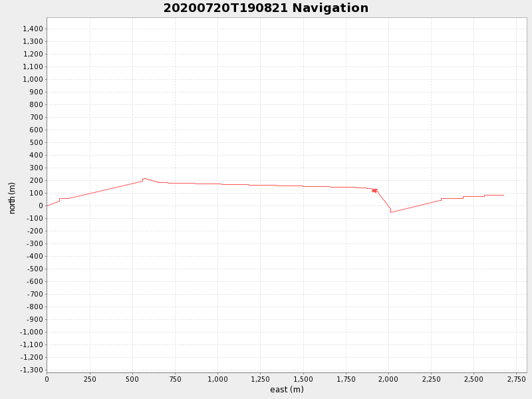Click the 2,000 tick label on the east axis

[x=388, y=379]
